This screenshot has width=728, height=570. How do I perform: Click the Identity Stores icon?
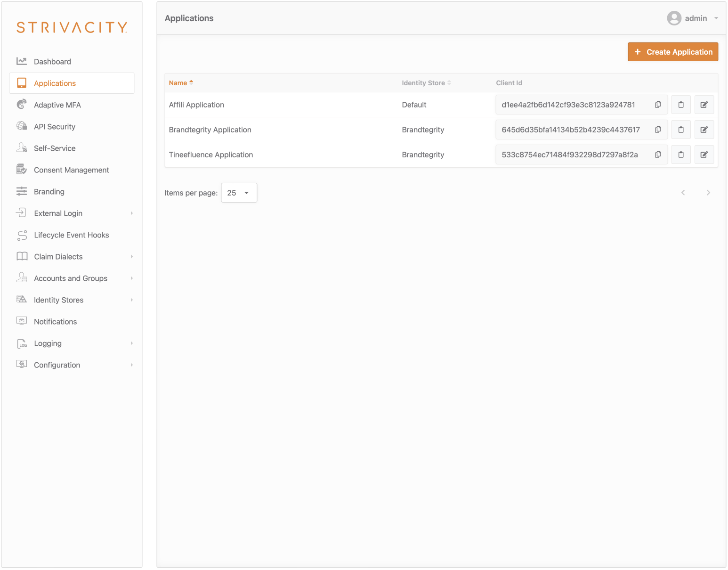[22, 300]
